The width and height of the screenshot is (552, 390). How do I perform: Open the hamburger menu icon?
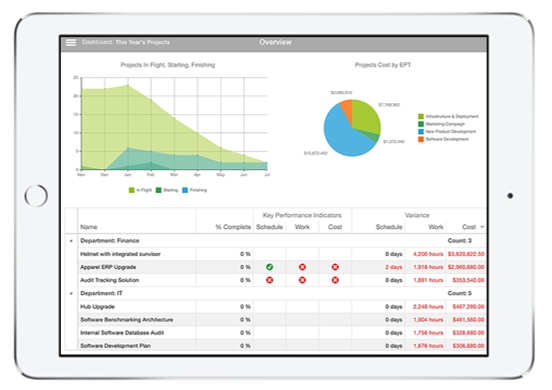click(x=71, y=42)
